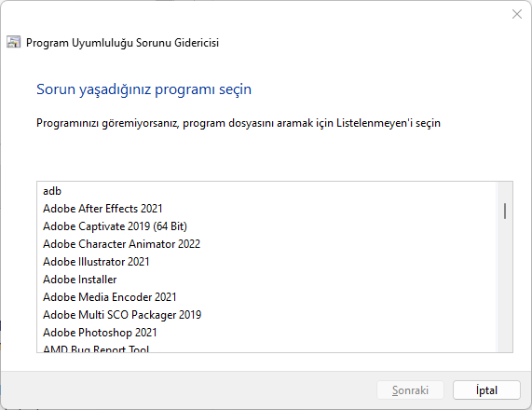Image resolution: width=532 pixels, height=410 pixels.
Task: Click the Sonraki button
Action: pyautogui.click(x=410, y=390)
